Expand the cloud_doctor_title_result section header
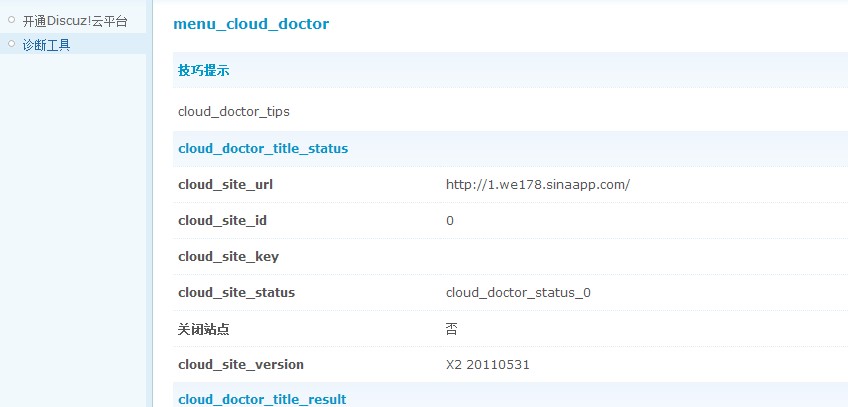Screen dimensions: 848x407 click(262, 399)
